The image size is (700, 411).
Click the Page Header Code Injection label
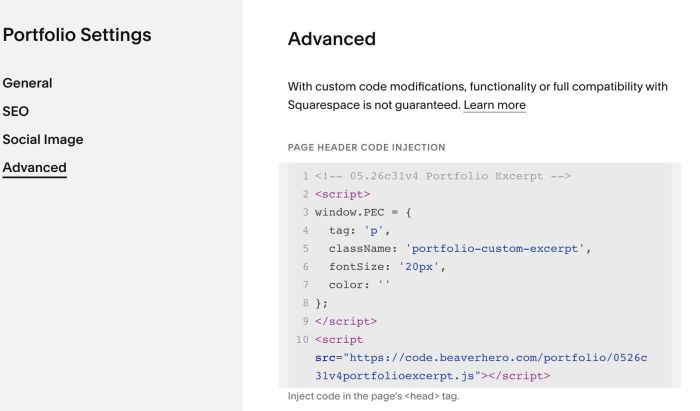[367, 147]
